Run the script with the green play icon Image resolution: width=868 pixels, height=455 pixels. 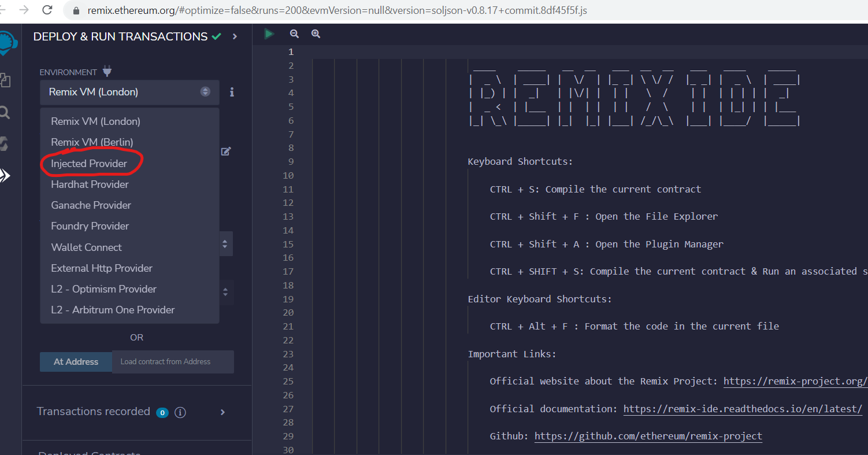[269, 34]
